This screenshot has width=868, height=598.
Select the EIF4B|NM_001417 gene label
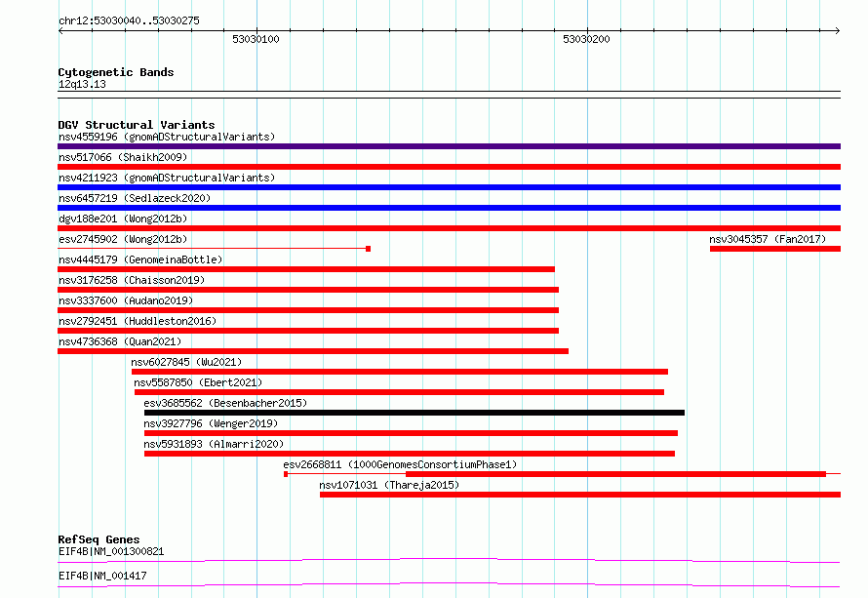[x=102, y=576]
